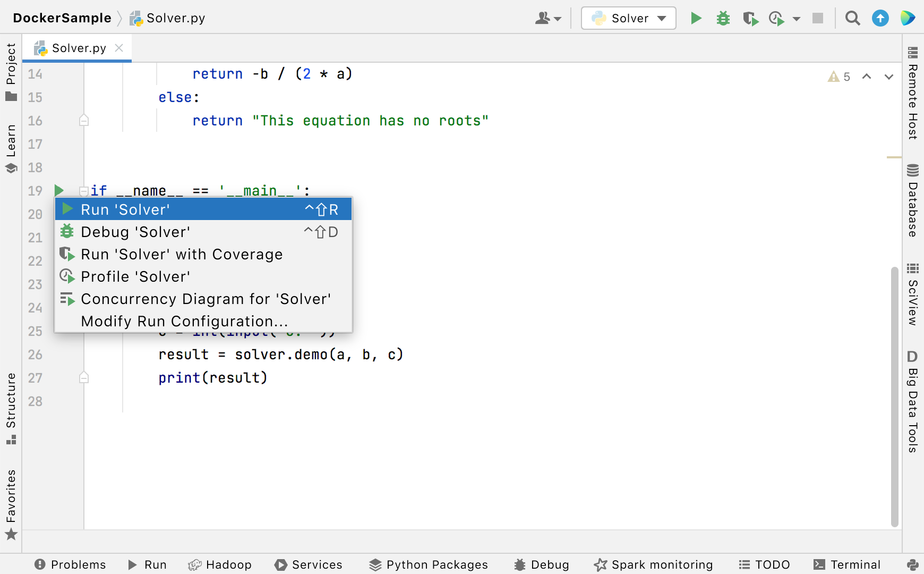Run the Solver configuration via green play icon
The image size is (924, 574).
[696, 18]
